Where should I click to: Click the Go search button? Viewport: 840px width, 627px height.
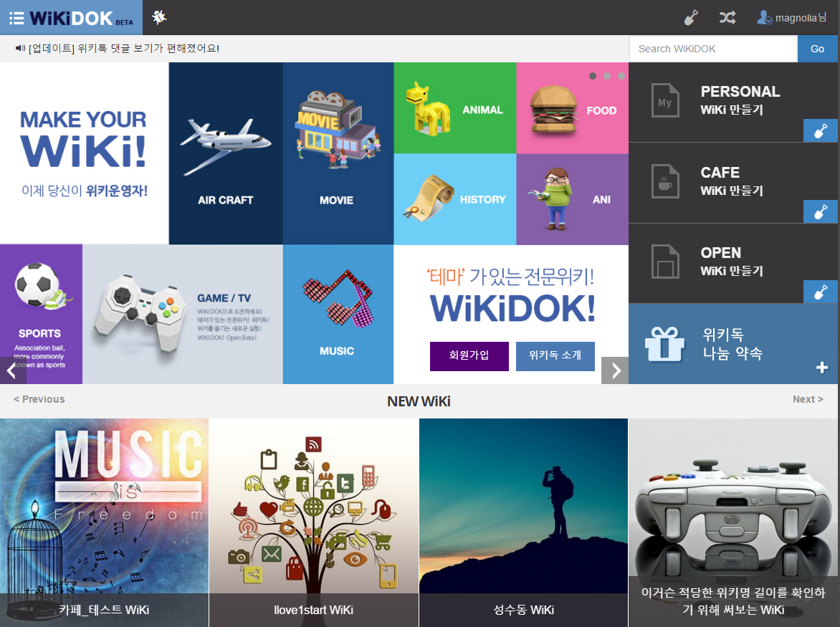(x=818, y=49)
